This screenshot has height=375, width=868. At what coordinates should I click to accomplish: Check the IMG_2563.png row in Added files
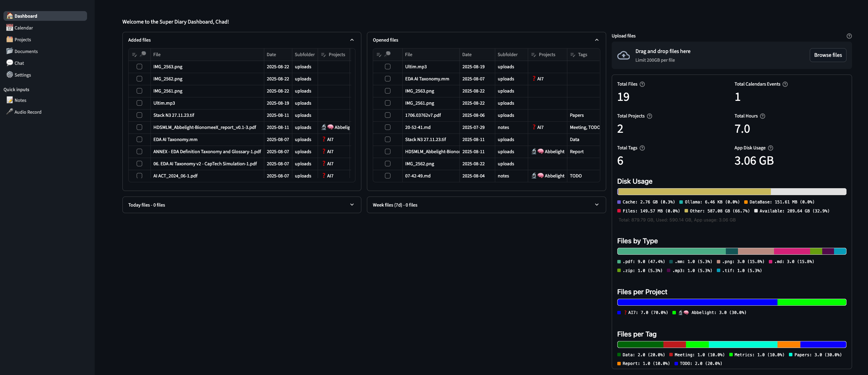tap(139, 67)
